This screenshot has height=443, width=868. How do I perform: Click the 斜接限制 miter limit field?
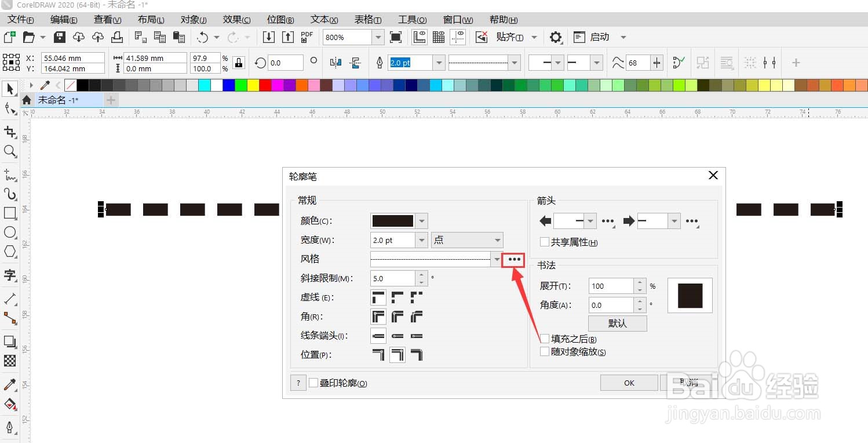click(x=393, y=278)
